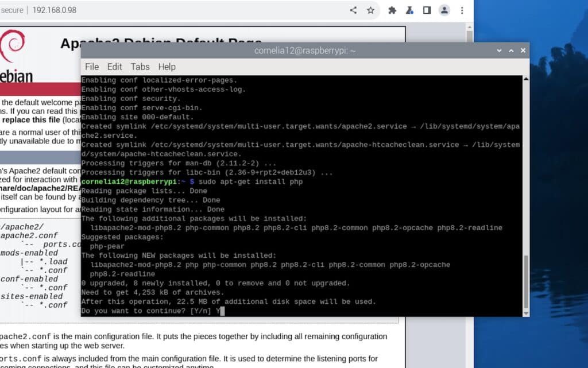
Task: Close the terminal window
Action: (x=523, y=51)
